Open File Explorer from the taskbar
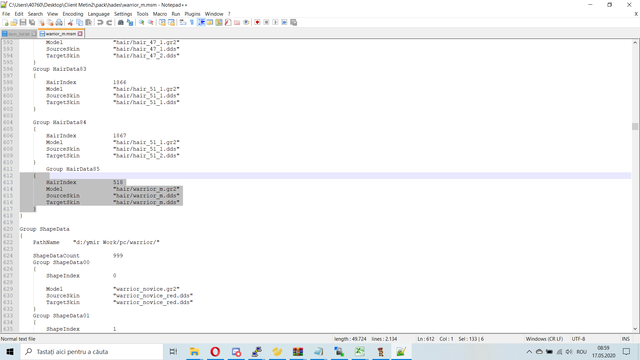This screenshot has height=360, width=640. click(x=194, y=351)
